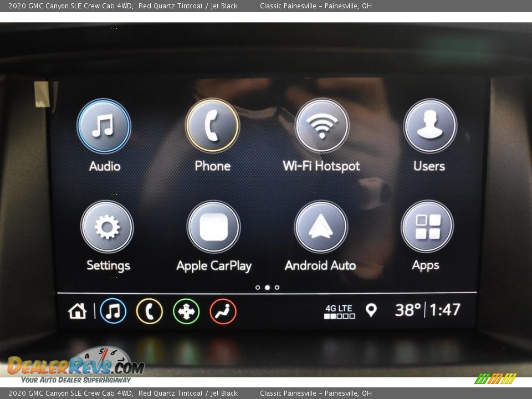This screenshot has width=532, height=399.
Task: Launch Apple CarPlay
Action: click(213, 227)
